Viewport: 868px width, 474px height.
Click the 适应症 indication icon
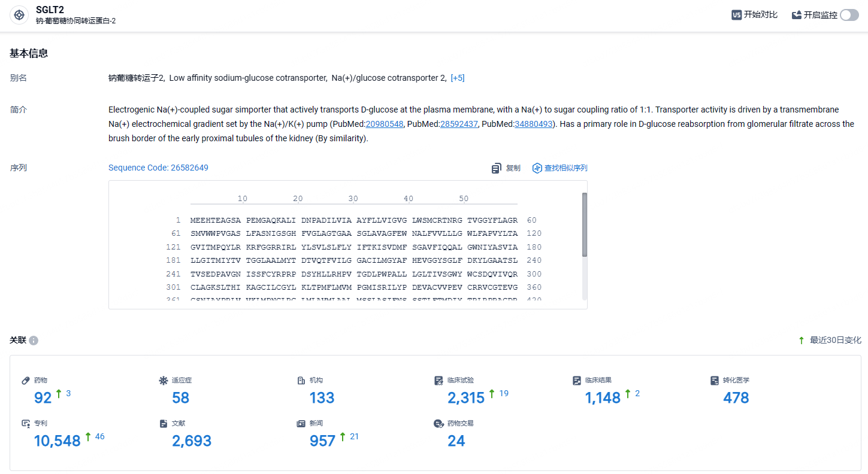pos(164,380)
